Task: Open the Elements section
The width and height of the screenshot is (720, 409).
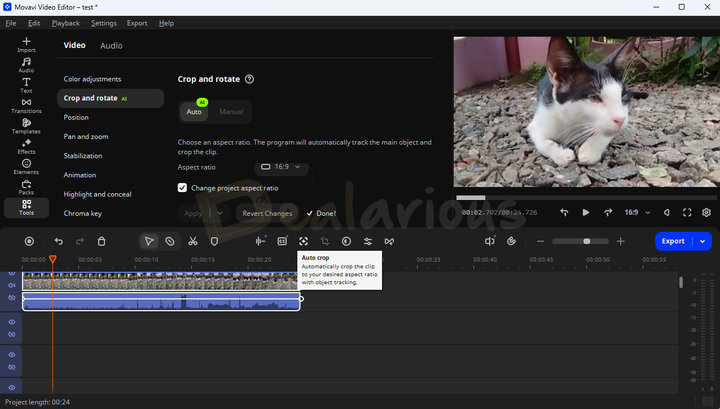Action: [x=26, y=166]
